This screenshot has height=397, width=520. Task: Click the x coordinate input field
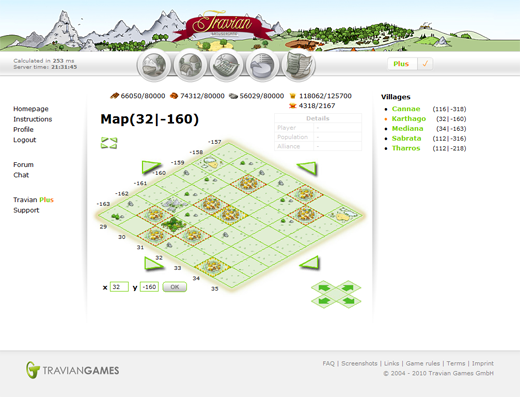tap(119, 287)
